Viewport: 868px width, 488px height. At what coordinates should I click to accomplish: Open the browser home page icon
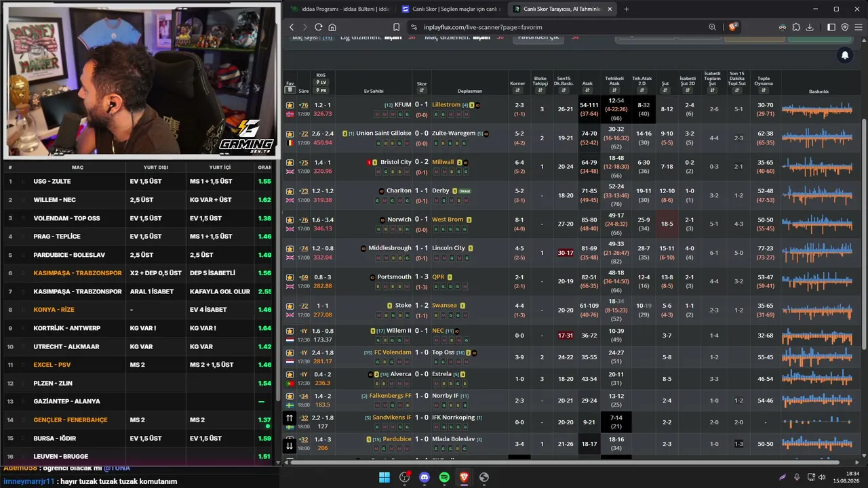tap(332, 27)
